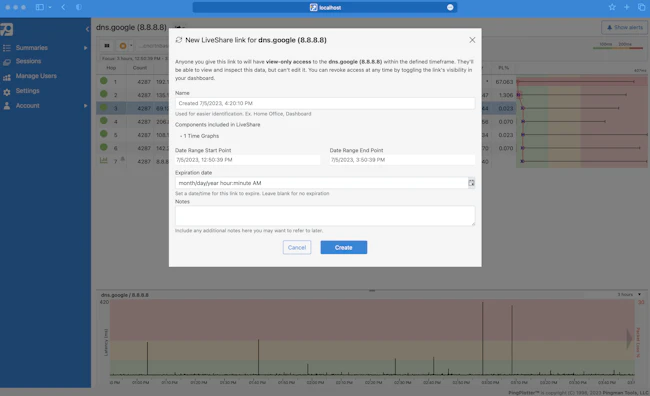Screen dimensions: 650x396
Task: Open the dropdown arrow beside the orange target icon
Action: pos(131,46)
